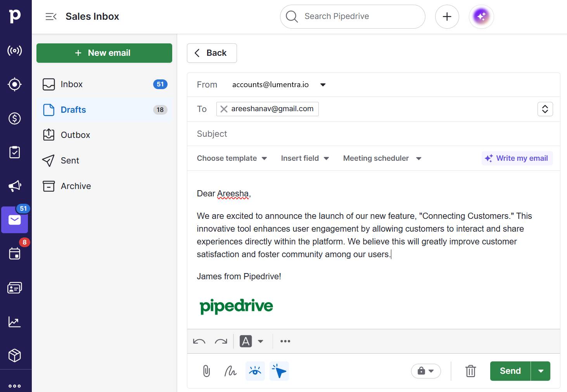The width and height of the screenshot is (567, 392).
Task: Start a New email
Action: pos(104,53)
